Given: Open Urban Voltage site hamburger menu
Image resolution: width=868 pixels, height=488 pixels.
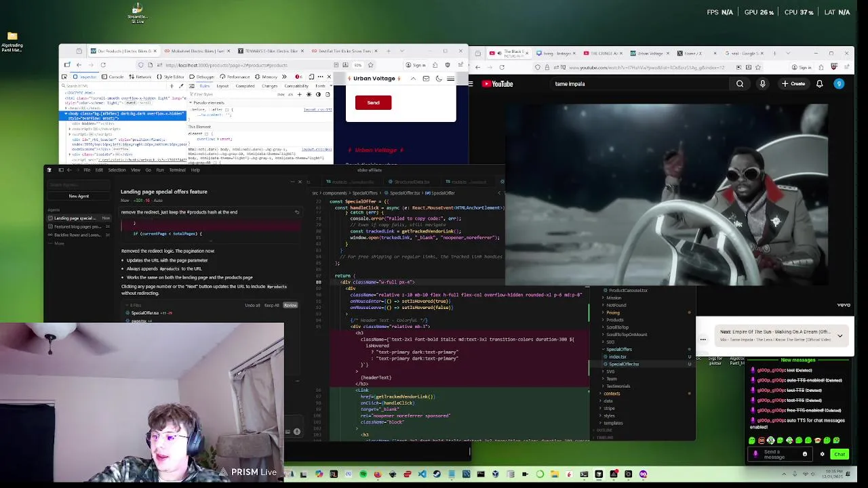Looking at the screenshot, I should pyautogui.click(x=450, y=79).
